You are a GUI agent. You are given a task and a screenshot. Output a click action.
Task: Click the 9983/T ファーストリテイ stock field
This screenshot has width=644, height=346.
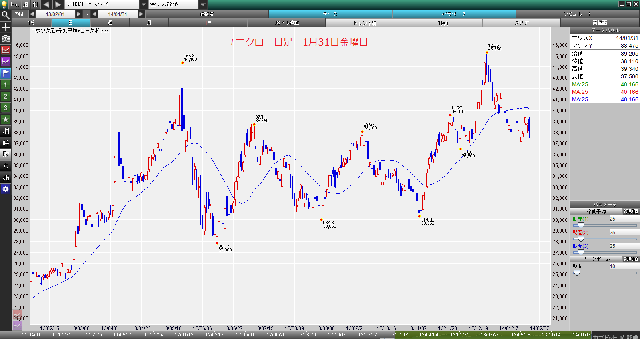pos(102,4)
